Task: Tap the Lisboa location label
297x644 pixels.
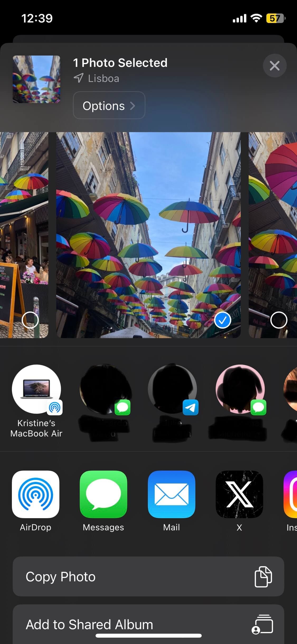Action: coord(103,79)
